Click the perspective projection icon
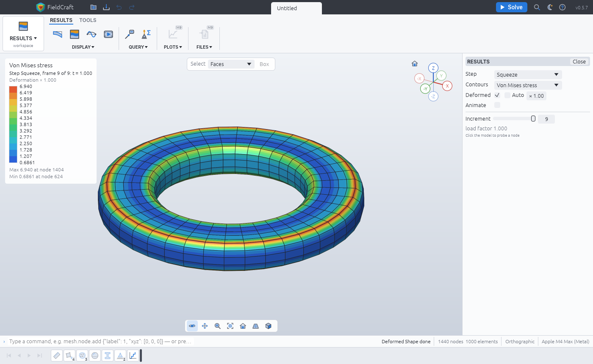Image resolution: width=593 pixels, height=364 pixels. tap(256, 326)
